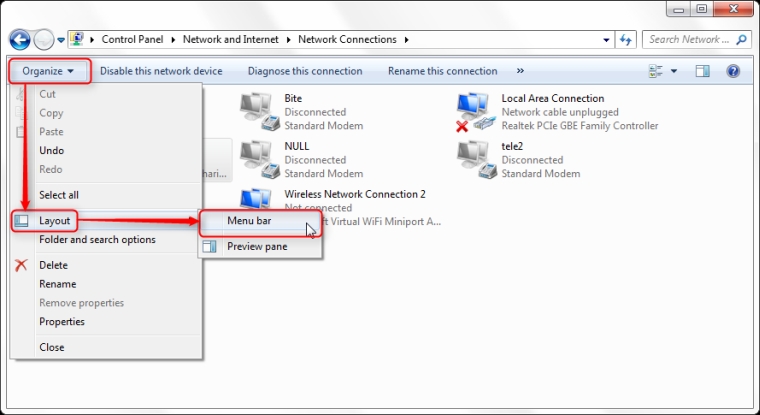The width and height of the screenshot is (760, 415).
Task: Click the Refresh button
Action: pos(625,40)
